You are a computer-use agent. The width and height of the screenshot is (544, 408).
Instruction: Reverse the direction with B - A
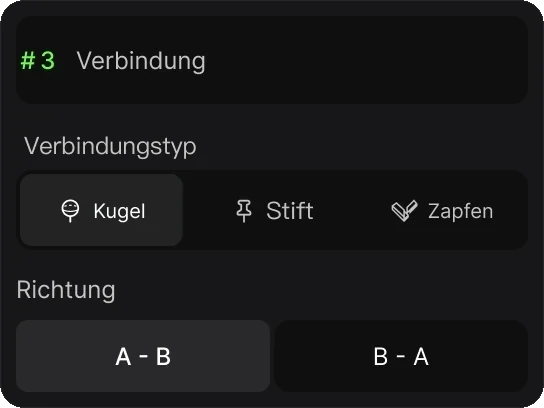401,356
